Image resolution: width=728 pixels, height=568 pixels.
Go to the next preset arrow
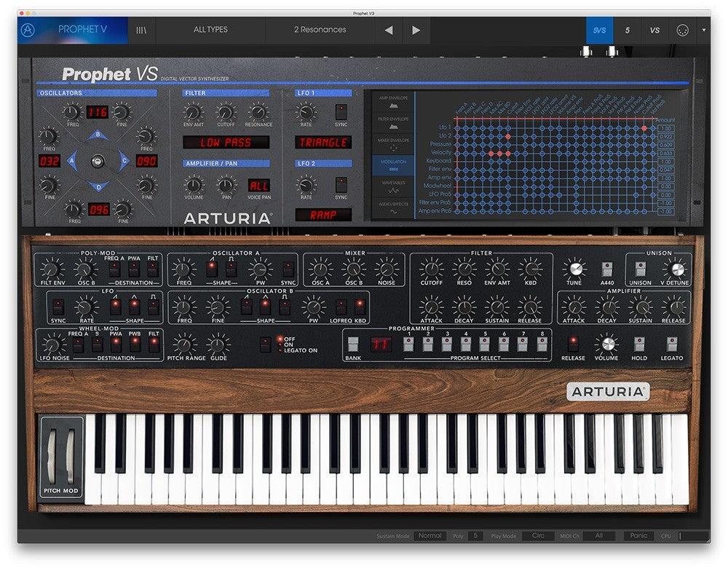point(416,30)
